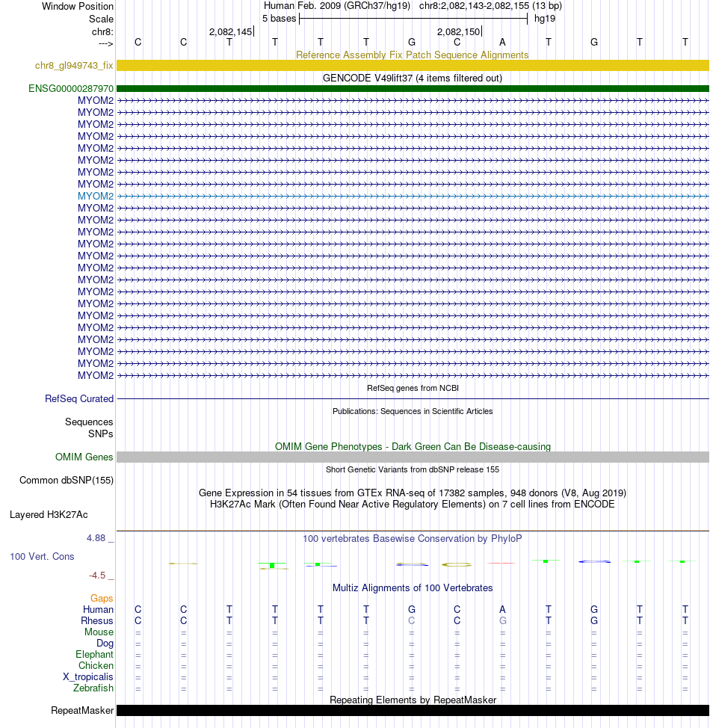Click the orange Gaps label
Viewport: 710px width, 728px height.
(102, 598)
